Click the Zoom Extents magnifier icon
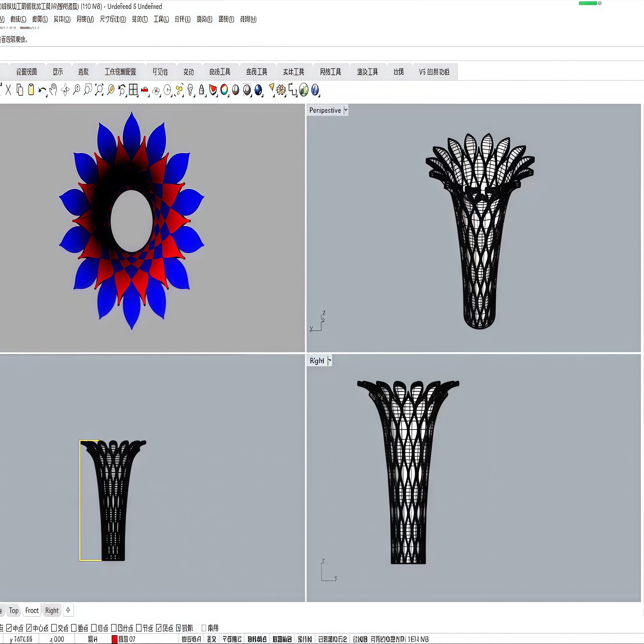 (x=99, y=90)
